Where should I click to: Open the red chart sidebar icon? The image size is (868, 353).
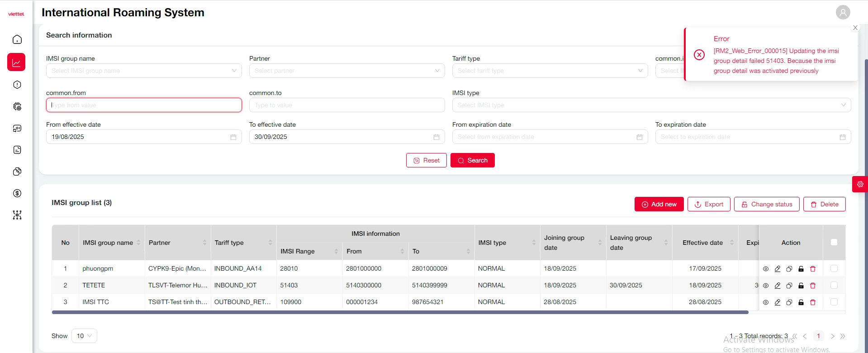pyautogui.click(x=16, y=62)
